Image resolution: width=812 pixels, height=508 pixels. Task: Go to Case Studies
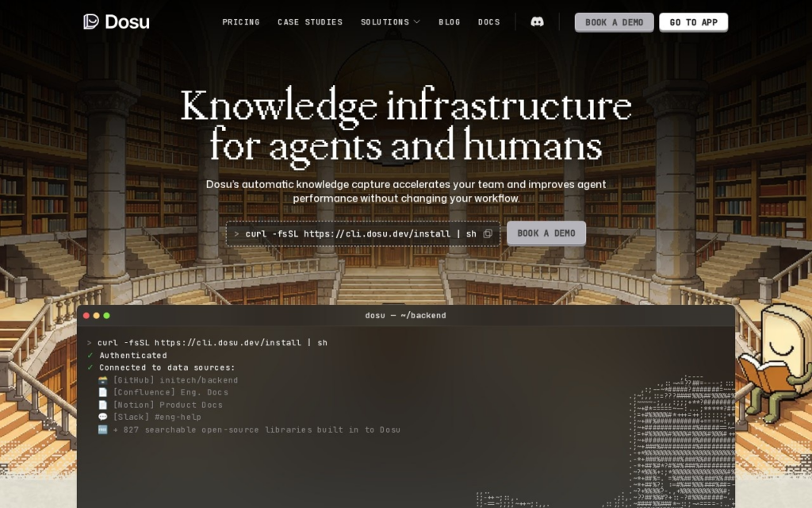point(310,21)
